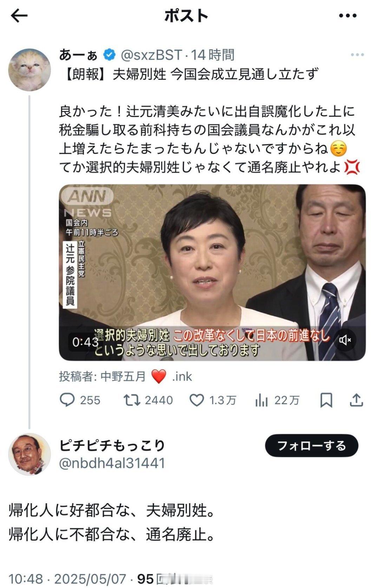This screenshot has height=588, width=374.
Task: Click the blue verified badge next to あーぁ
Action: pos(110,55)
